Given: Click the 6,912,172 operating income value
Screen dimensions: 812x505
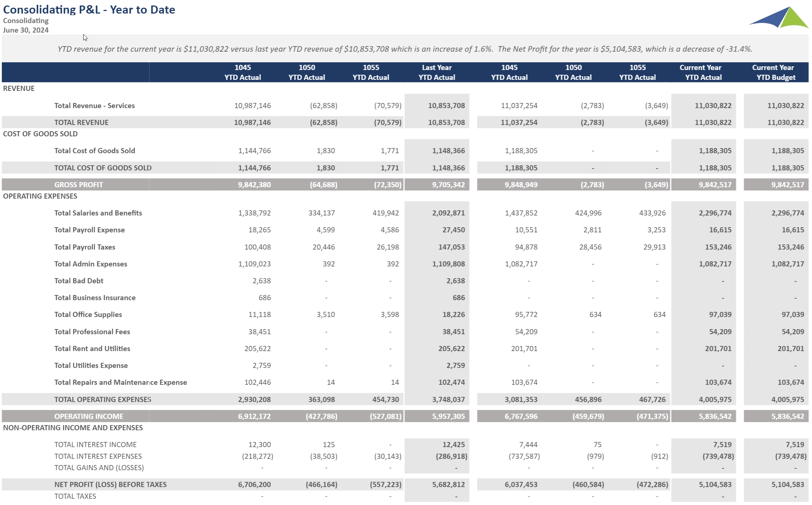Looking at the screenshot, I should click(x=254, y=416).
